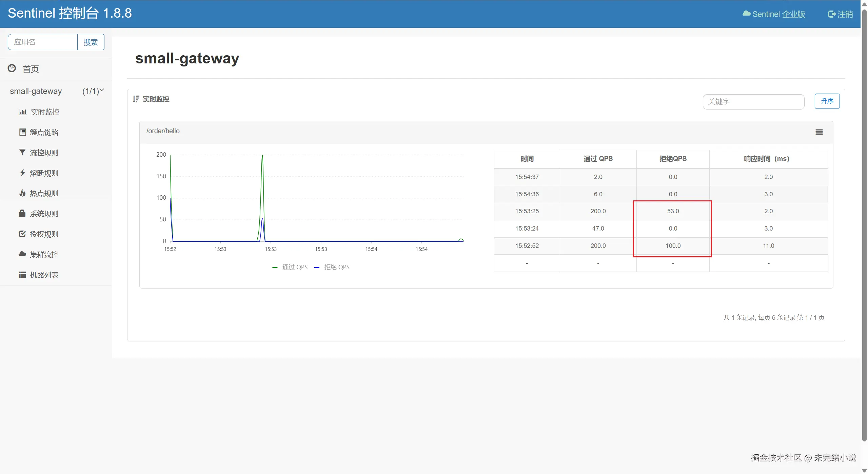
Task: Collapse the small-gateway app menu chevron
Action: click(x=102, y=91)
